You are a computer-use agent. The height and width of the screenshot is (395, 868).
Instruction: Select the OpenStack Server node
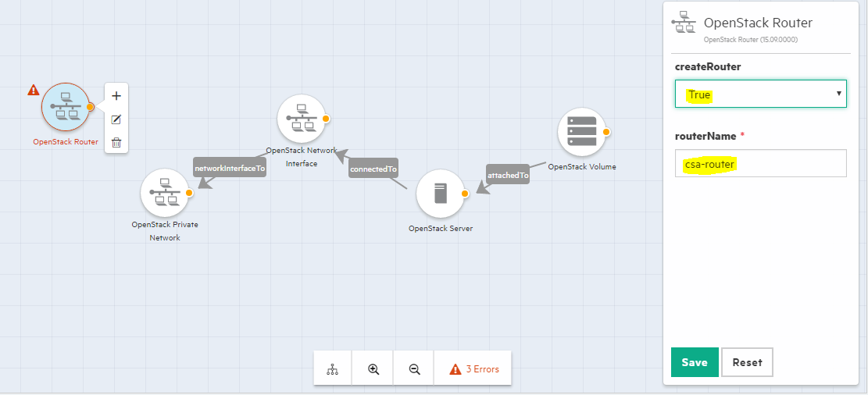point(440,193)
